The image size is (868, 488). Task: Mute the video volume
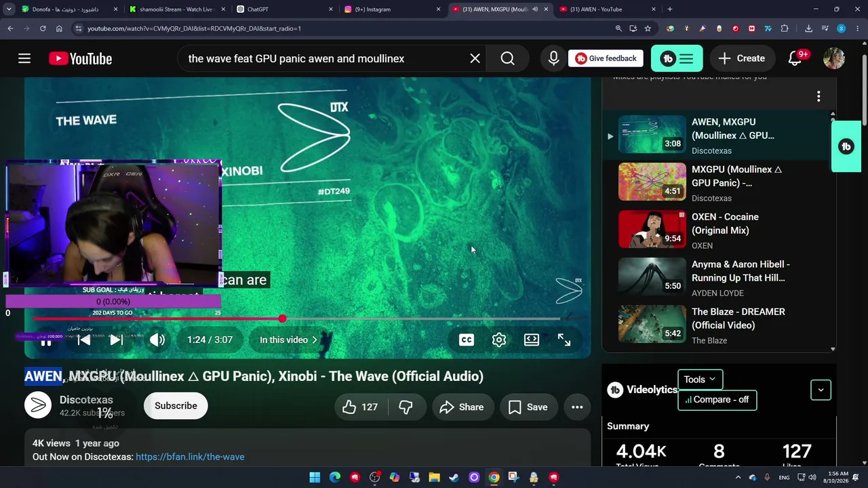coord(157,340)
